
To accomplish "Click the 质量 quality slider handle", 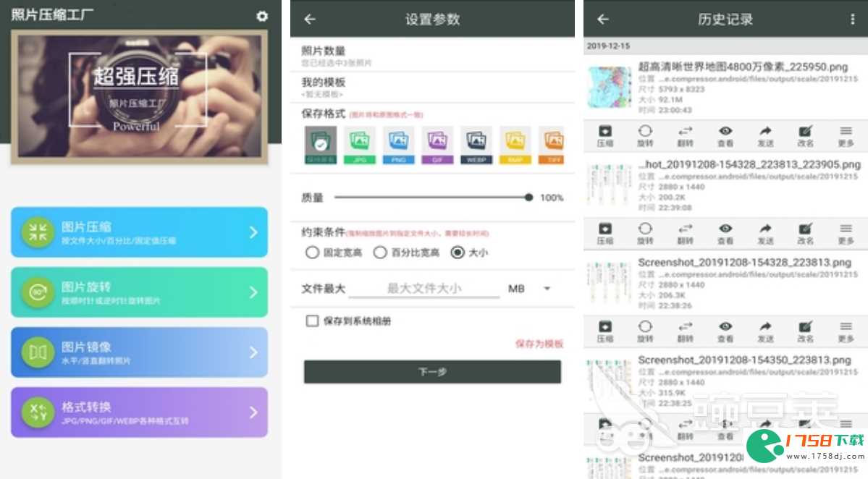I will click(528, 198).
